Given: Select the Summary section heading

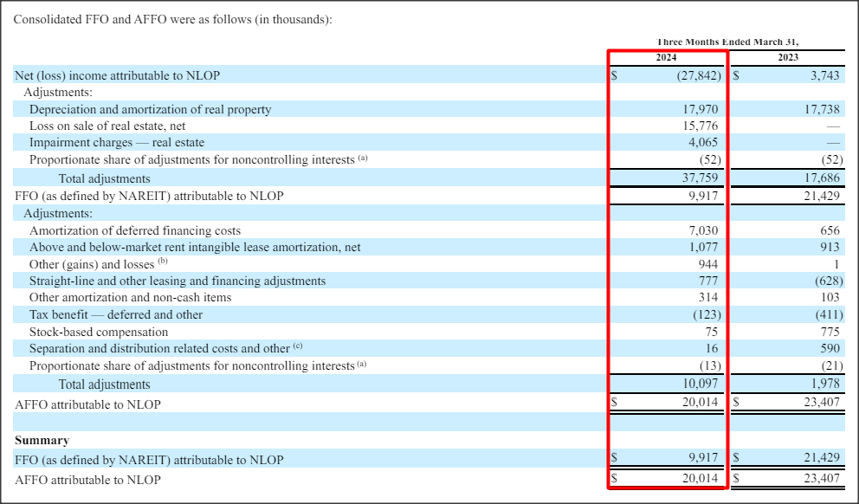Looking at the screenshot, I should (x=36, y=440).
